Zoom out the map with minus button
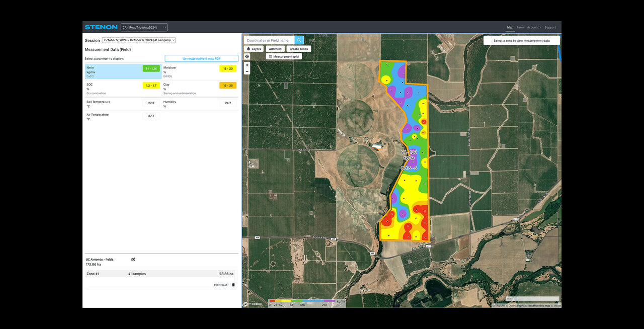 [247, 71]
